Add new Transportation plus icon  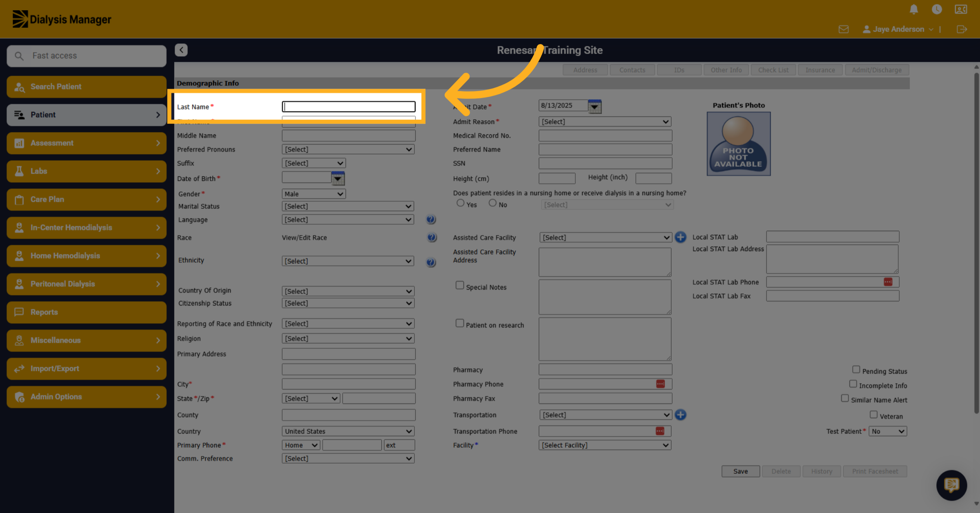coord(680,415)
